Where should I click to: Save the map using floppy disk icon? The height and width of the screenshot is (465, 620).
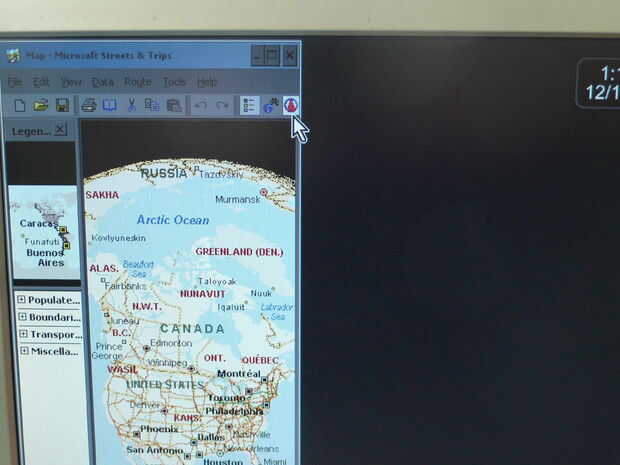click(x=62, y=105)
